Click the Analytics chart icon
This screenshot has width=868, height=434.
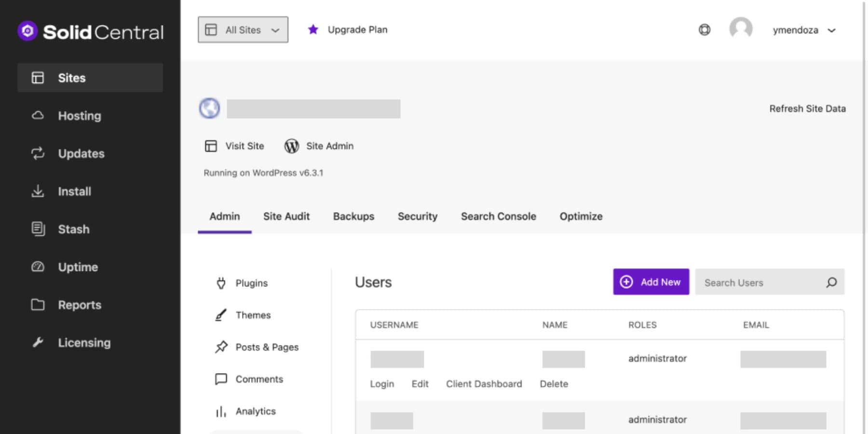[x=220, y=411]
